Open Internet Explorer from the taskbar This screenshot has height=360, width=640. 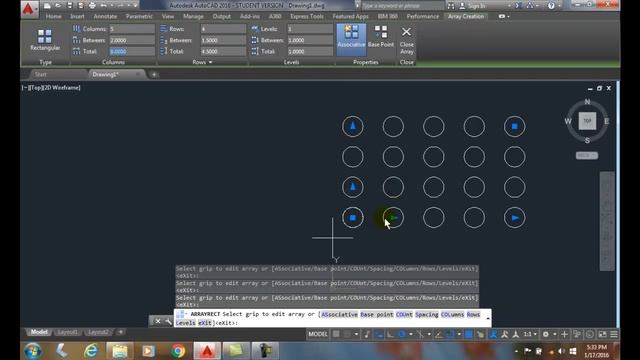(91, 351)
